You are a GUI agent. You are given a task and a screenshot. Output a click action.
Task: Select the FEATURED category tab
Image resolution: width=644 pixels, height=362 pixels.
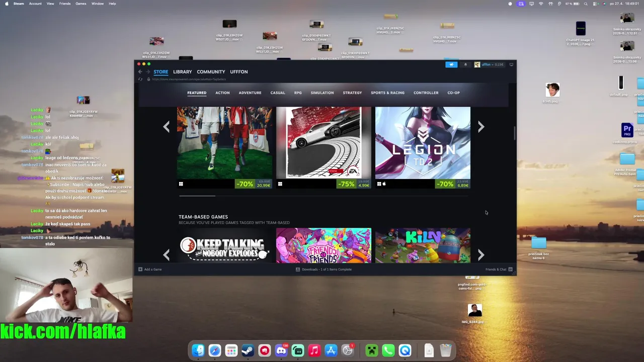click(x=197, y=93)
